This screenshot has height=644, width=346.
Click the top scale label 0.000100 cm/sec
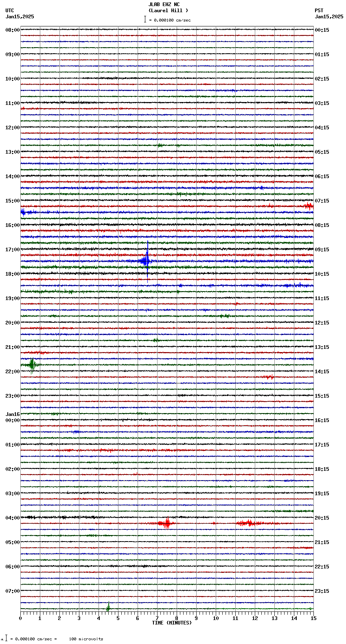(x=172, y=20)
